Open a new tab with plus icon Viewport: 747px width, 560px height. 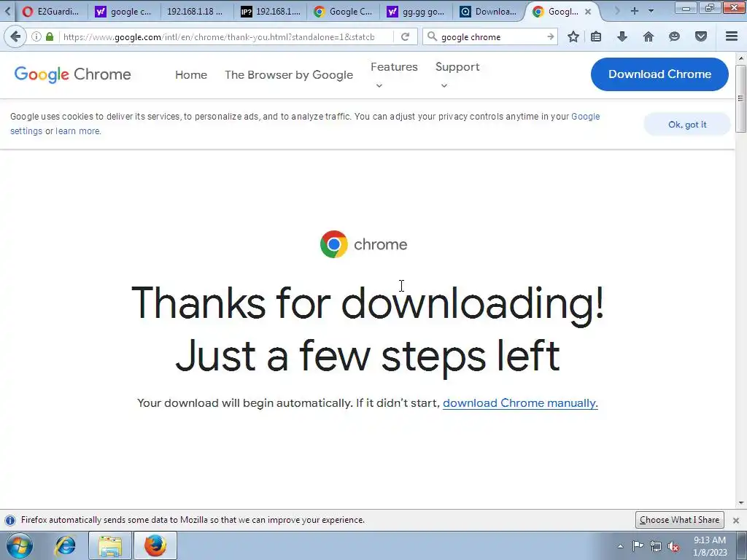[635, 11]
